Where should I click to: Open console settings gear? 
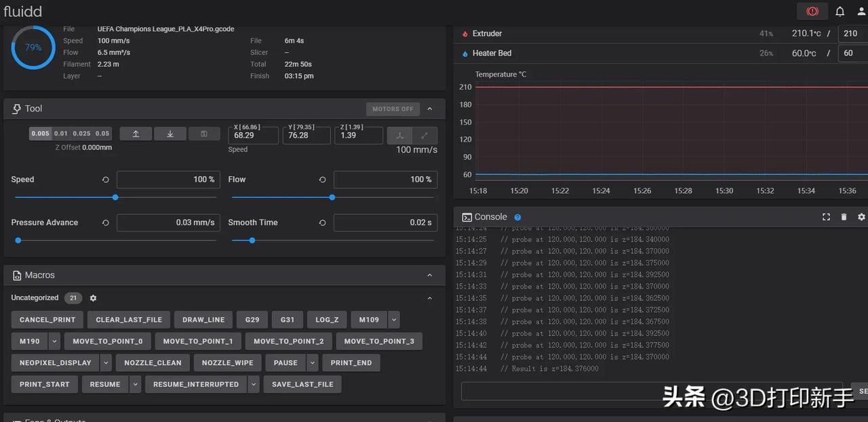click(861, 217)
